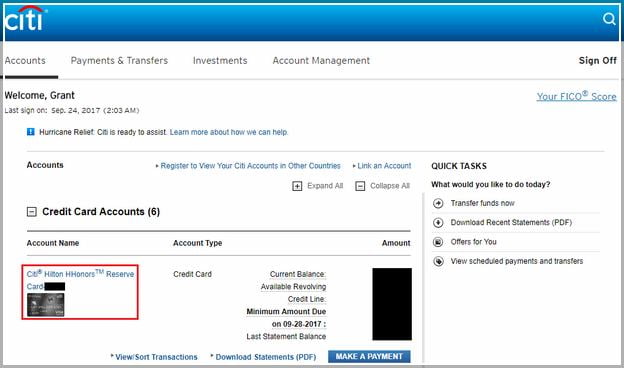
Task: Click the Download Recent Statements icon
Action: click(438, 223)
